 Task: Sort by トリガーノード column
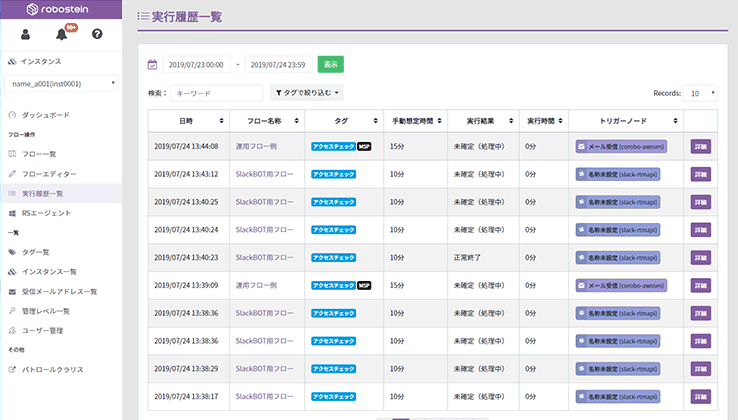(626, 121)
